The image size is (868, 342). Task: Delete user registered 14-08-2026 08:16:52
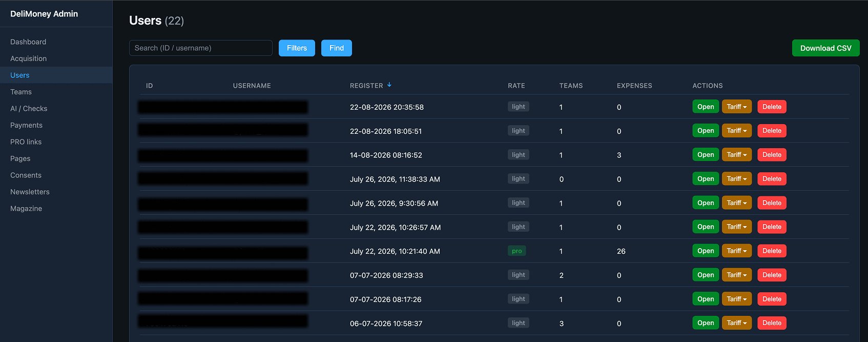click(x=772, y=155)
